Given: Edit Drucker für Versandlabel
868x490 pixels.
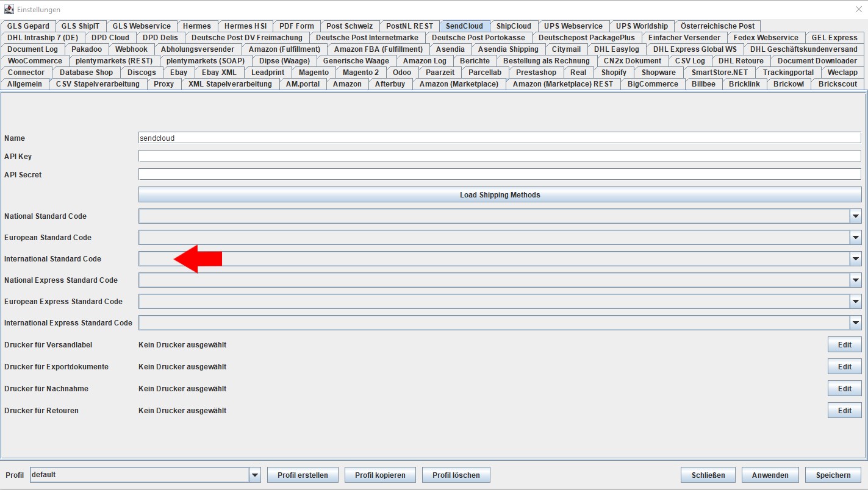Looking at the screenshot, I should pos(844,345).
